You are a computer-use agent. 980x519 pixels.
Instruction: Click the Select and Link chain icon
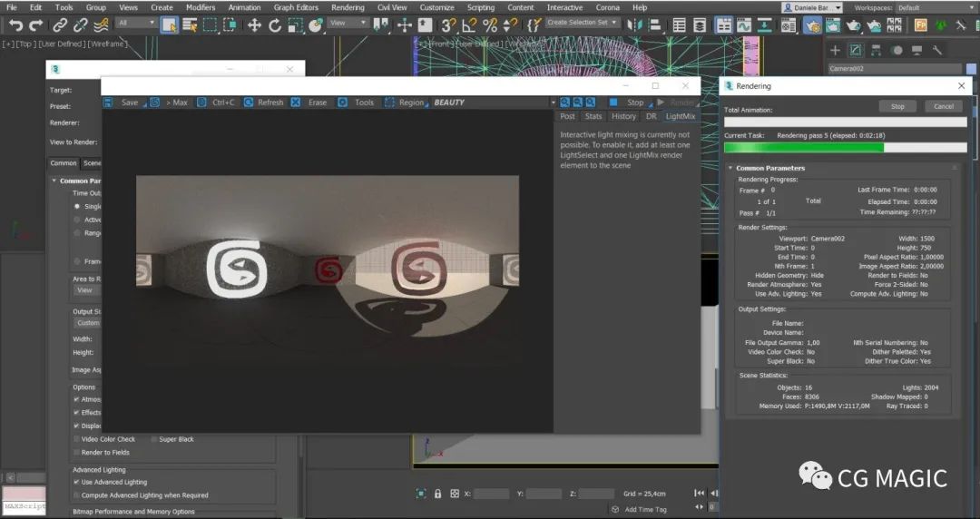tap(62, 24)
